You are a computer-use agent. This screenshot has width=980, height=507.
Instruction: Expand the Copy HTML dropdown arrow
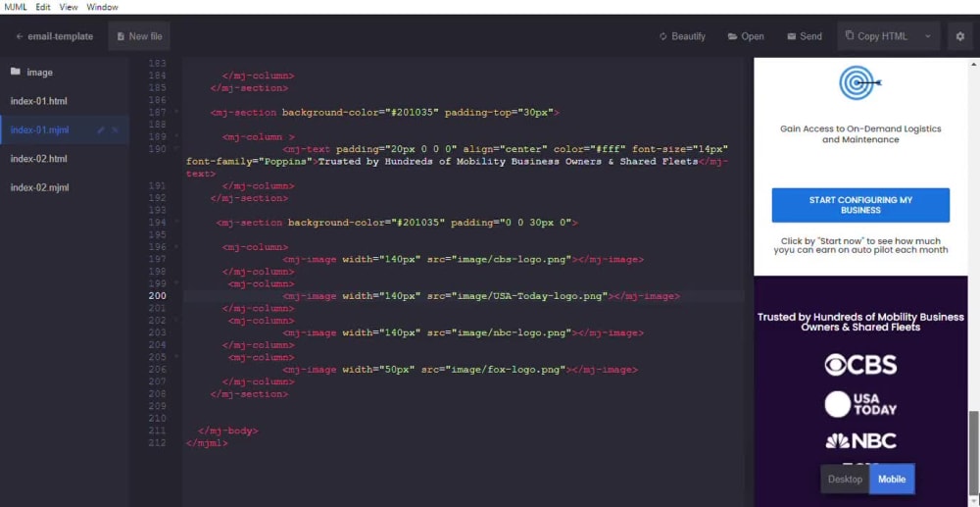[927, 36]
